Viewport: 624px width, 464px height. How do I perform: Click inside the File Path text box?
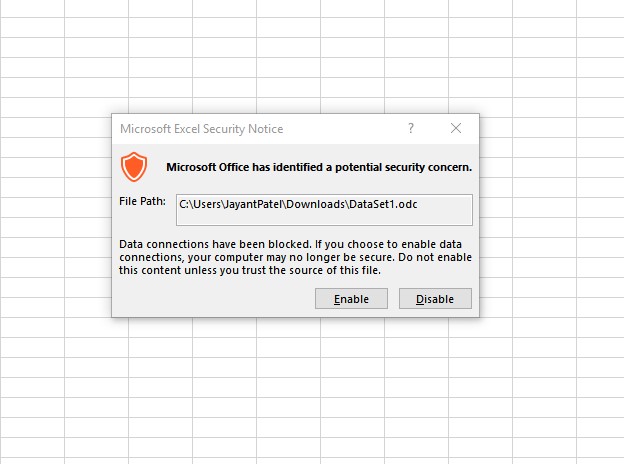coord(324,210)
